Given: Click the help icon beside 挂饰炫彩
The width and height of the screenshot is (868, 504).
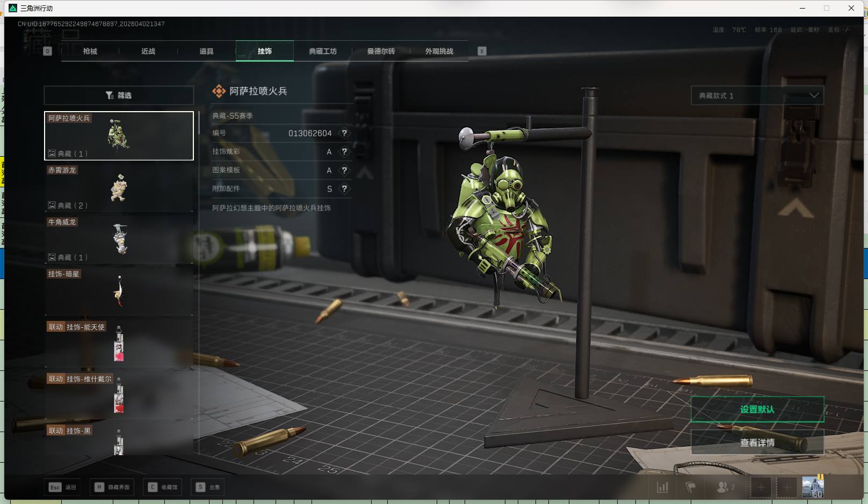Looking at the screenshot, I should [x=344, y=152].
